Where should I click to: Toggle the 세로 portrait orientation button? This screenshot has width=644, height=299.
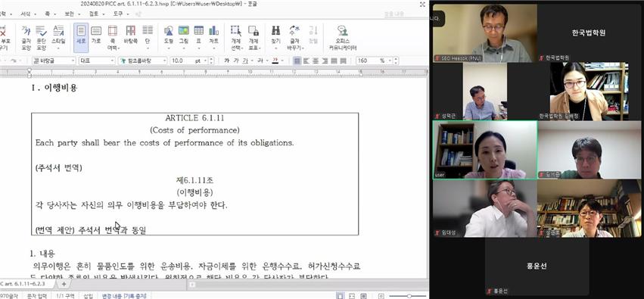[81, 37]
